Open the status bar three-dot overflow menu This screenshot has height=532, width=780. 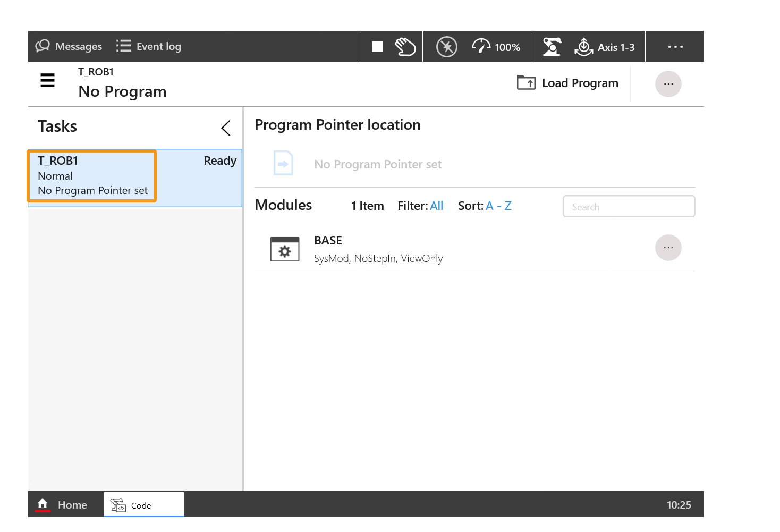pos(675,47)
